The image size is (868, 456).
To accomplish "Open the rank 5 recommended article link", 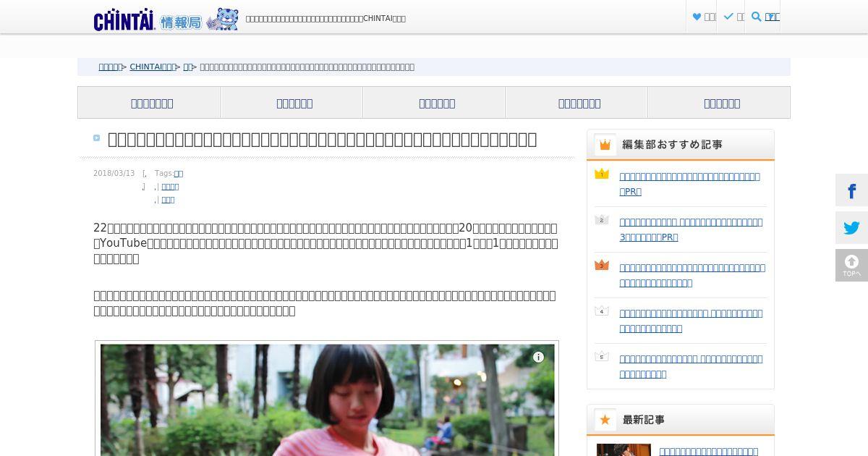I will [691, 366].
